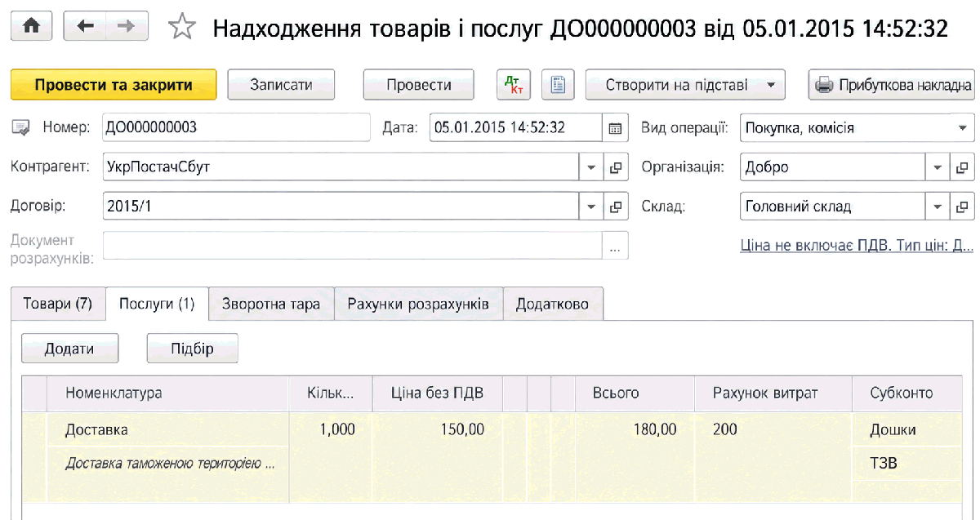The height and width of the screenshot is (520, 980).
Task: Add a row with Додати button
Action: click(69, 349)
